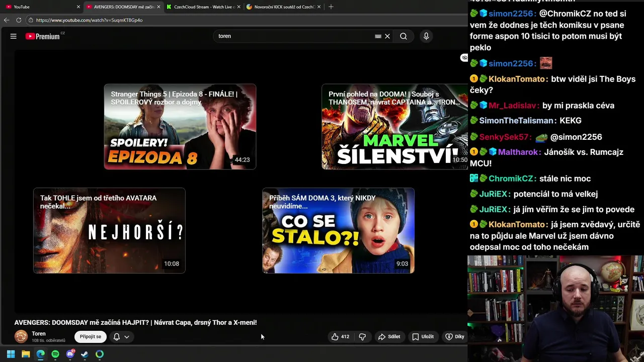Open Spotify from taskbar
644x362 pixels.
55,354
